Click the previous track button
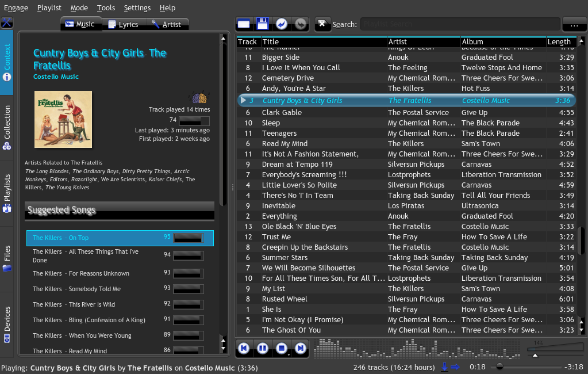The width and height of the screenshot is (588, 374). point(244,348)
